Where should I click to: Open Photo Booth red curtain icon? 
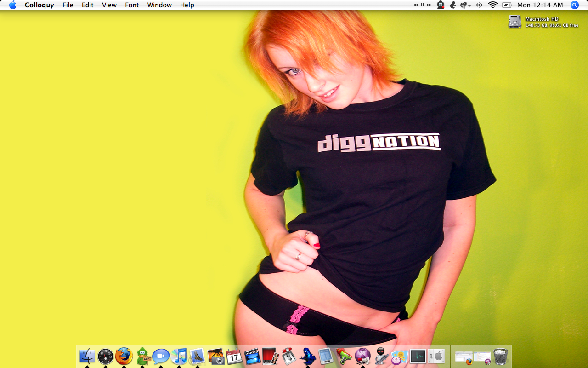(271, 356)
